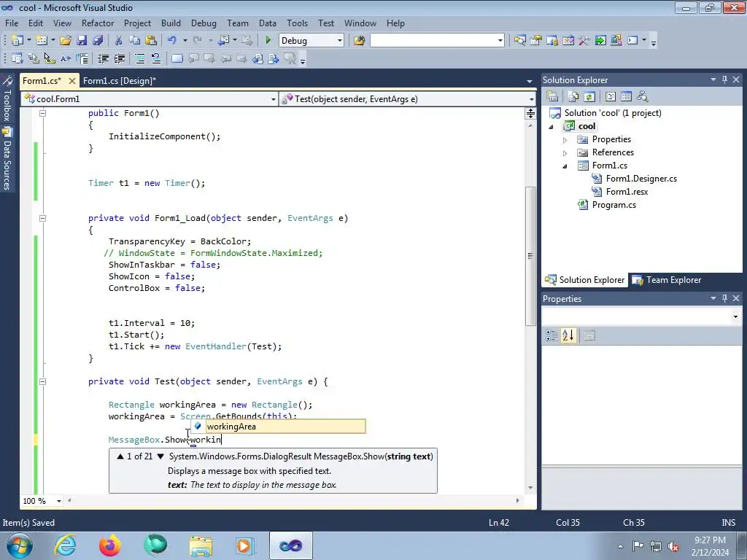
Task: Click Show All Files in Solution Explorer
Action: 573,97
